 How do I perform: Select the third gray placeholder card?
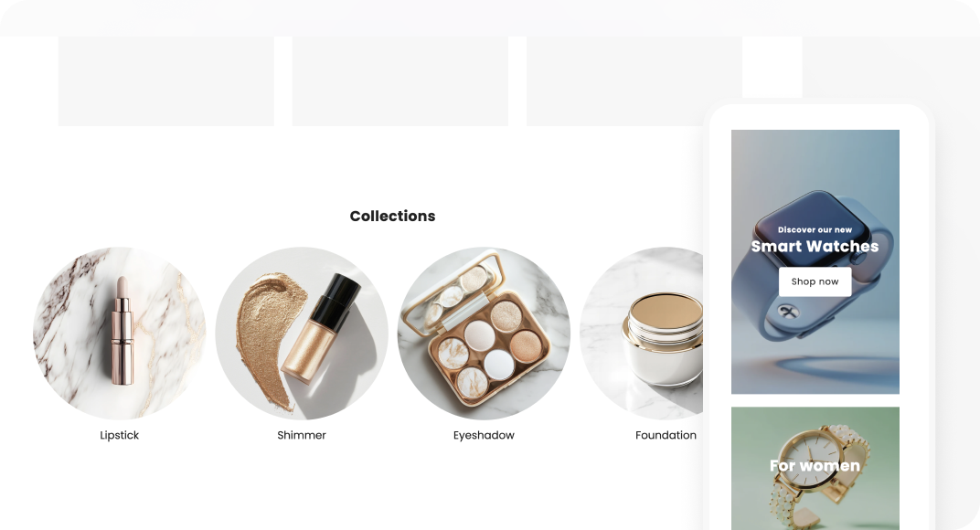634,81
